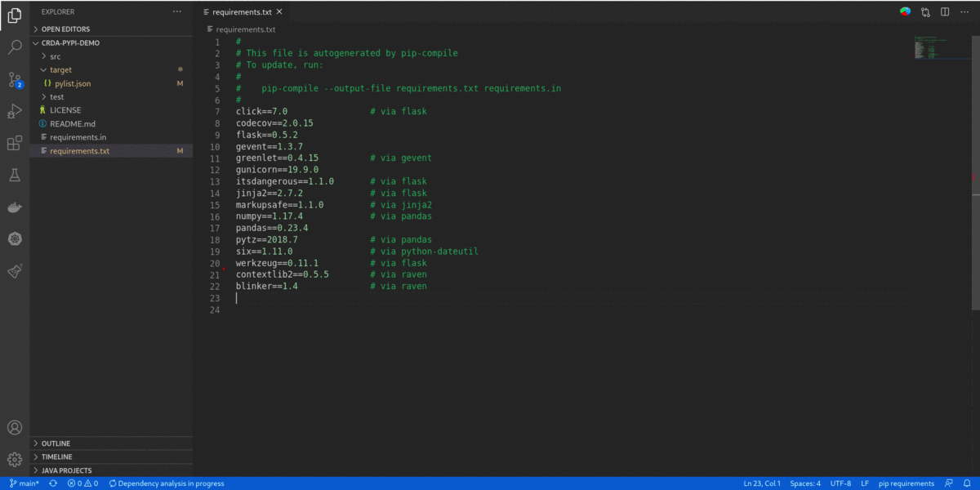Open the Manage gear menu
This screenshot has width=980, height=490.
(15, 459)
